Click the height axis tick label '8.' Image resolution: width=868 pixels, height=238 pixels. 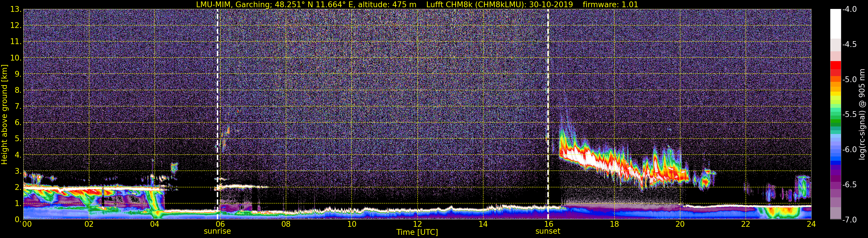pos(18,90)
